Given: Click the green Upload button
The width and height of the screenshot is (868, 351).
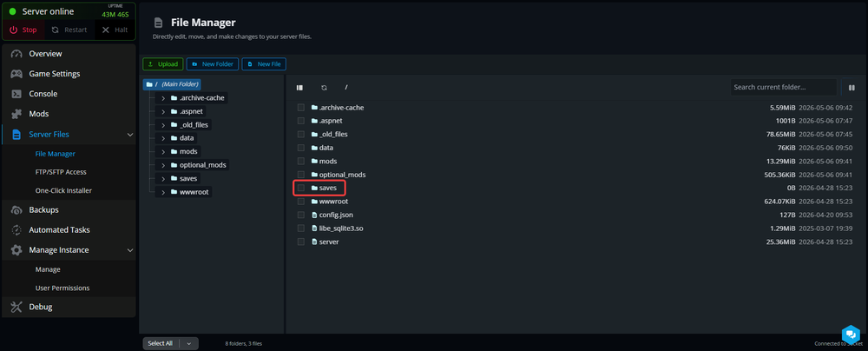Looking at the screenshot, I should (x=163, y=63).
